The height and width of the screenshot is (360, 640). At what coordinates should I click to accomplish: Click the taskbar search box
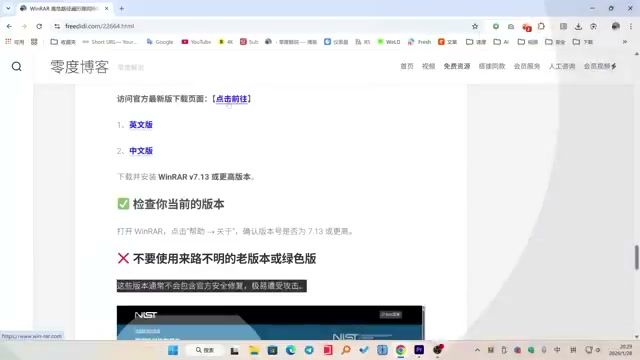[205, 350]
